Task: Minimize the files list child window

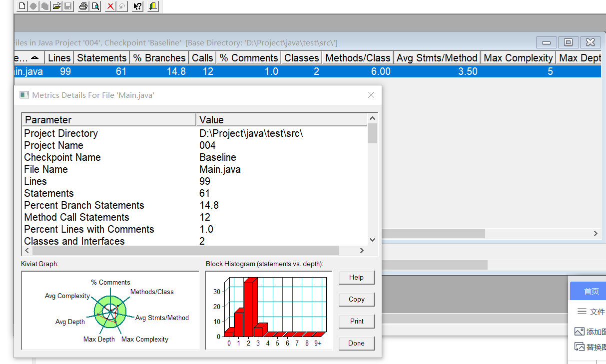Action: [x=547, y=42]
